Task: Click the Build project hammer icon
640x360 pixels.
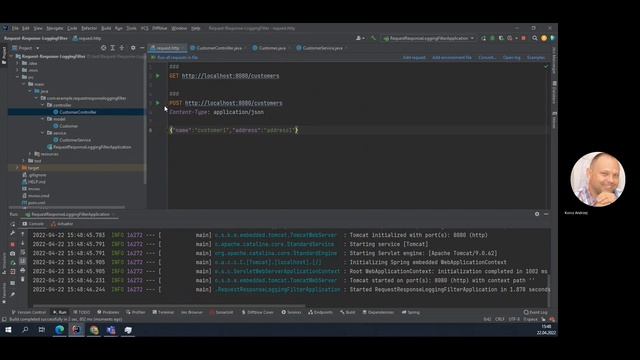Action: pyautogui.click(x=373, y=38)
